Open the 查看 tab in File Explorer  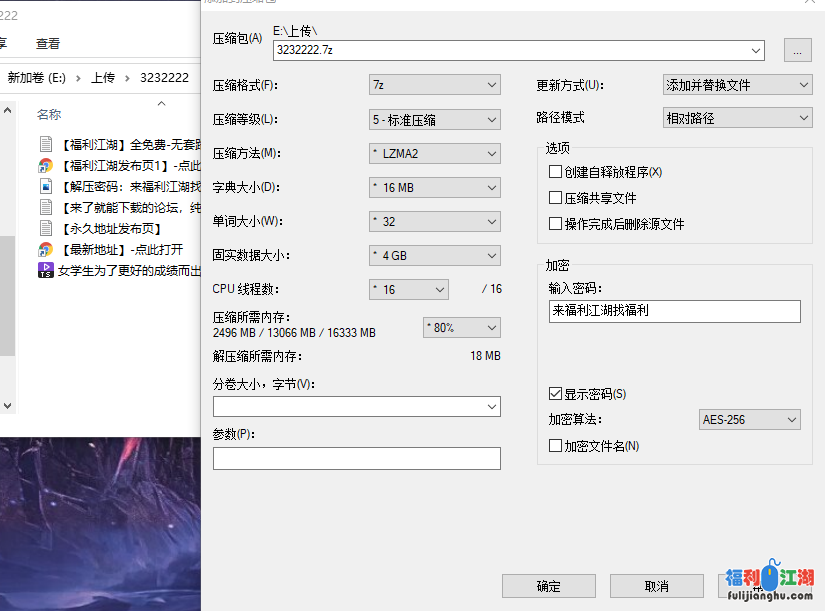[x=48, y=43]
